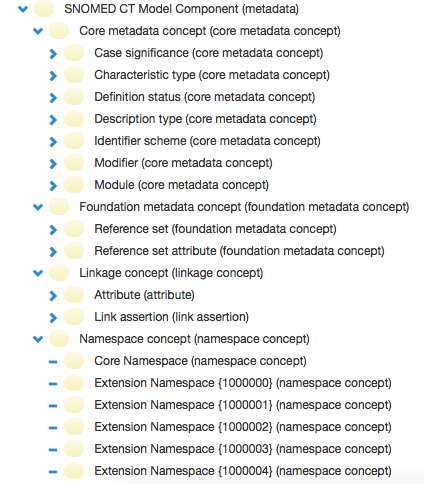Select the Modifier (core metadata concept) label
Viewport: 424px width, 484px height.
pyautogui.click(x=183, y=163)
